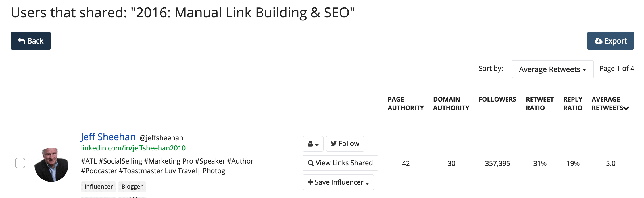This screenshot has height=198, width=644.
Task: Export the user list
Action: tap(610, 41)
